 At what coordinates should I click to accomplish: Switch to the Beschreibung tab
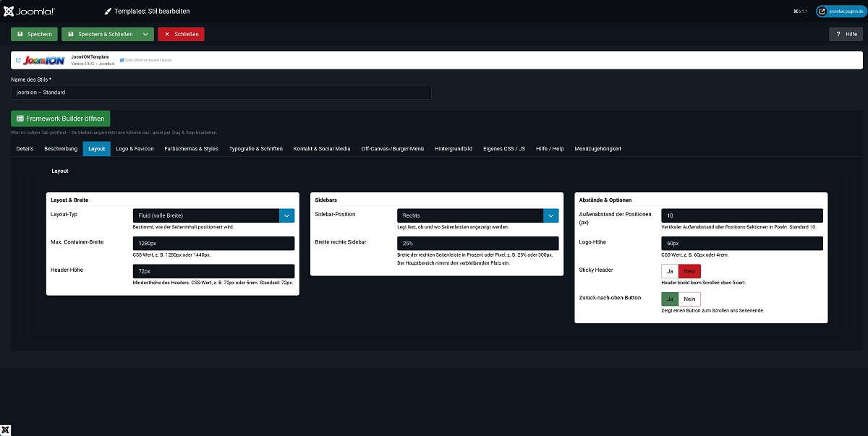tap(61, 149)
